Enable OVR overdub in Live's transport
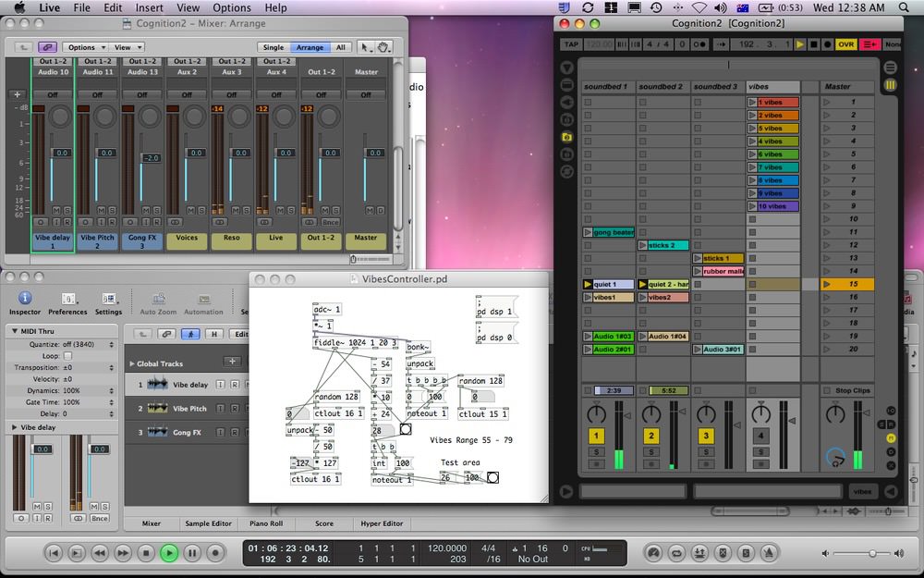Viewport: 924px width, 578px height. [846, 43]
